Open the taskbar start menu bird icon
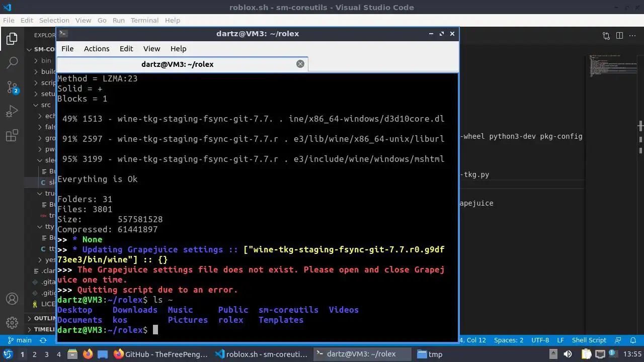 tap(8, 354)
